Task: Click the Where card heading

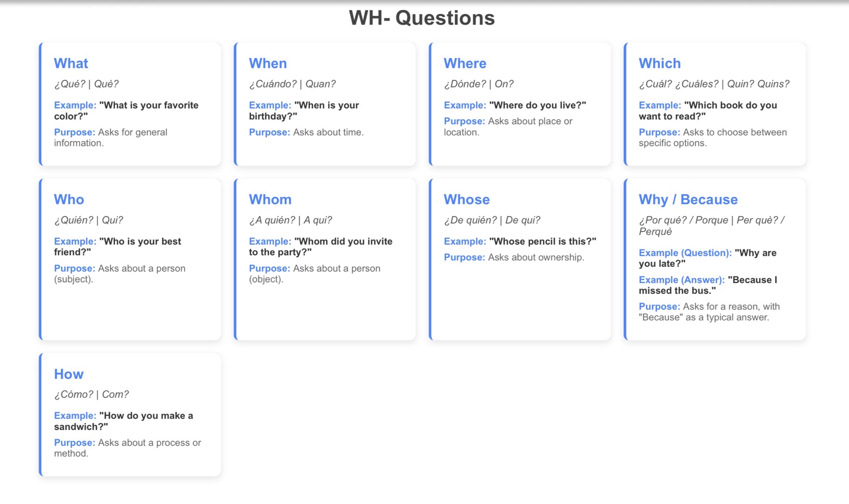Action: click(x=465, y=63)
